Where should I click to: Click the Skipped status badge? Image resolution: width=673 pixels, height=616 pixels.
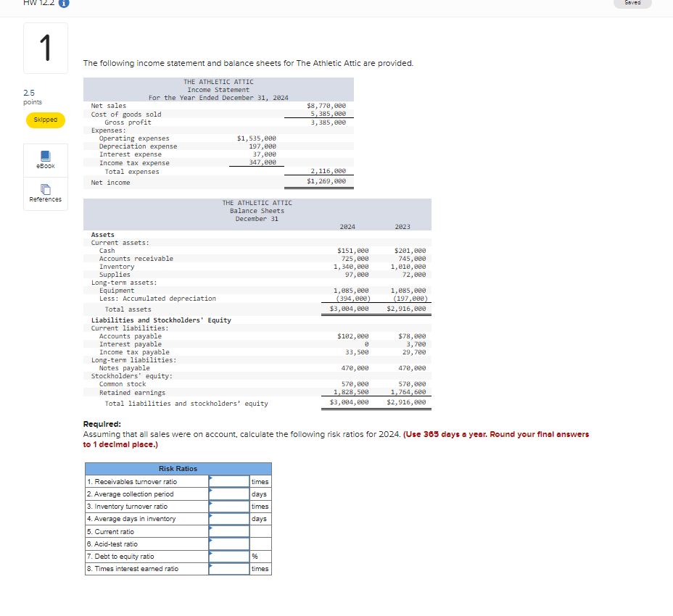(46, 120)
